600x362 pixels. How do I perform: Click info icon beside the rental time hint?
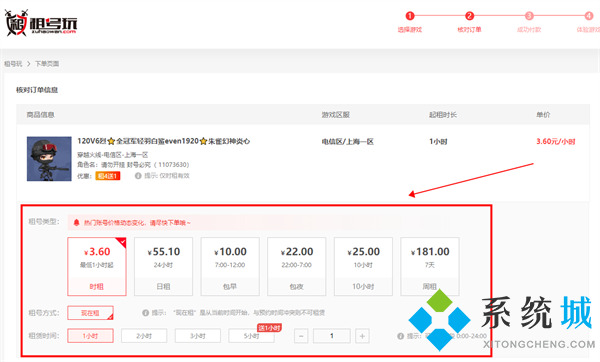[x=401, y=336]
